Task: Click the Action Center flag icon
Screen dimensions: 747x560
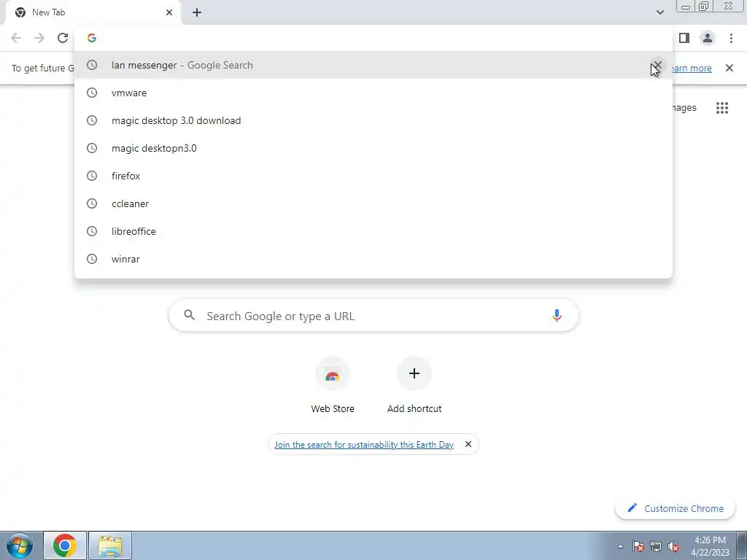Action: tap(638, 546)
